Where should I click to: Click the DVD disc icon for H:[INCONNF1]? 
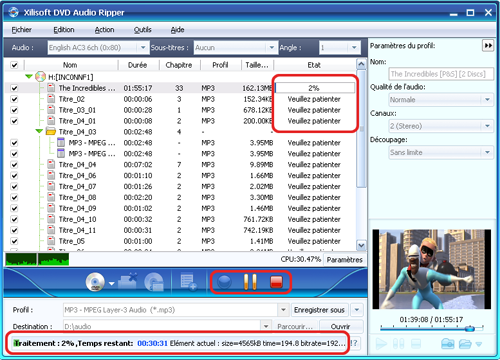pyautogui.click(x=40, y=77)
